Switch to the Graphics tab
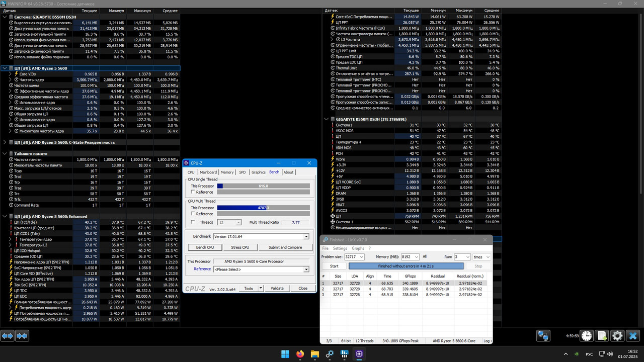This screenshot has height=362, width=644. [259, 172]
